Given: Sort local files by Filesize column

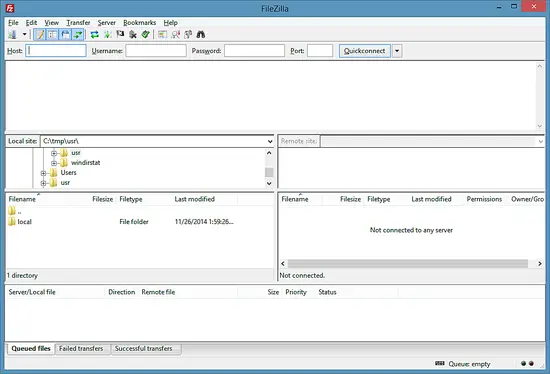Looking at the screenshot, I should (x=103, y=199).
